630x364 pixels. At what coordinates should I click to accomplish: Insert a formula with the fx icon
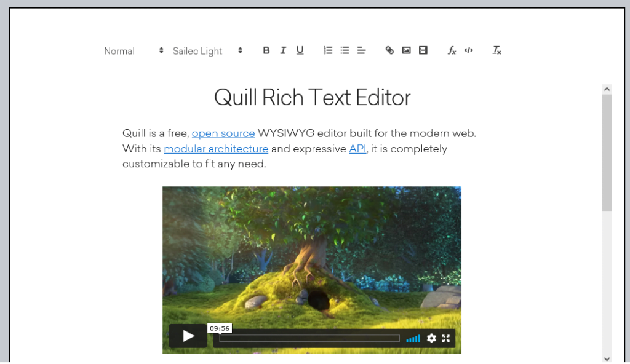tap(452, 50)
